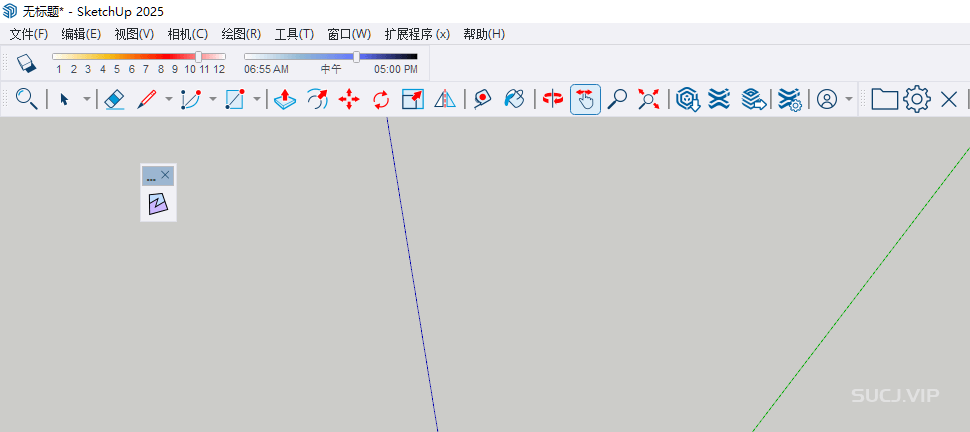970x432 pixels.
Task: Select the Line pencil tool
Action: coord(146,99)
